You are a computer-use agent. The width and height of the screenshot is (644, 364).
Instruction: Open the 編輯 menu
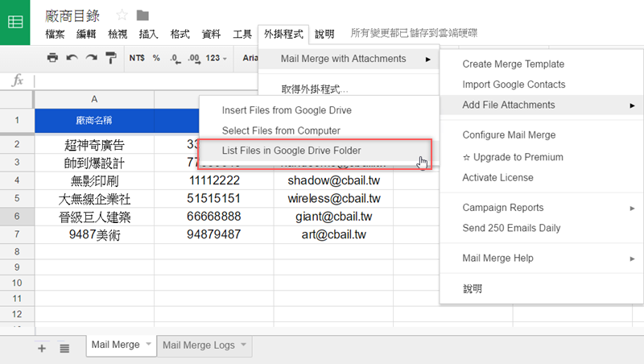[86, 34]
